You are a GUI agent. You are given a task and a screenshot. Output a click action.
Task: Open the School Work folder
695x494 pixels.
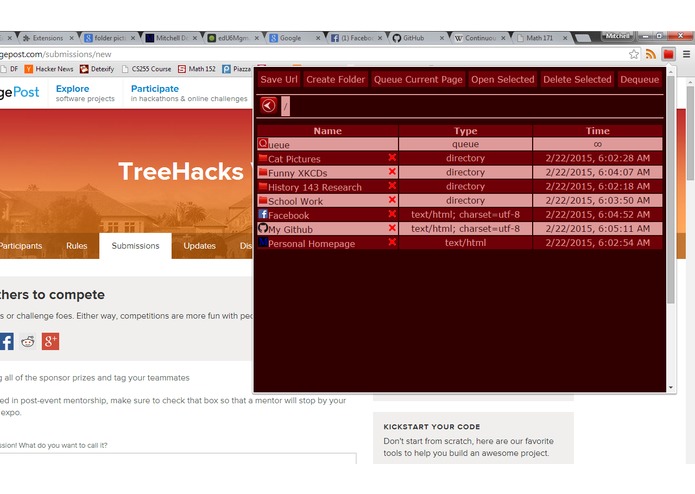point(295,201)
